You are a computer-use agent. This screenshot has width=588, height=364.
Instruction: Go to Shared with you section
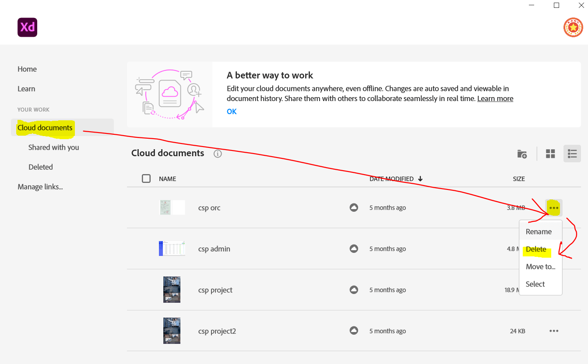tap(53, 147)
